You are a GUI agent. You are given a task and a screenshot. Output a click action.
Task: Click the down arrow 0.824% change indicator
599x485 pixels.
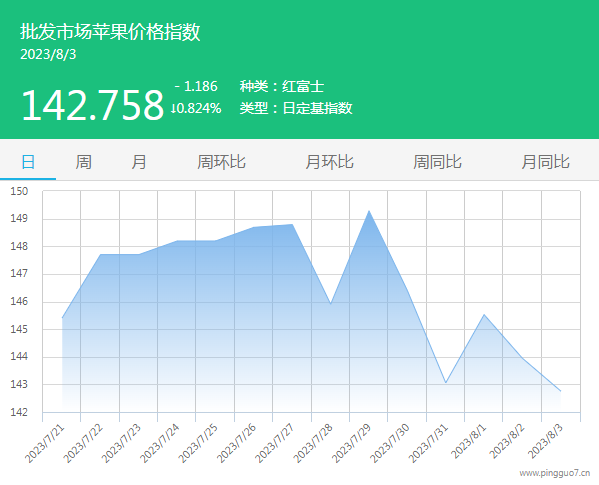(x=196, y=108)
